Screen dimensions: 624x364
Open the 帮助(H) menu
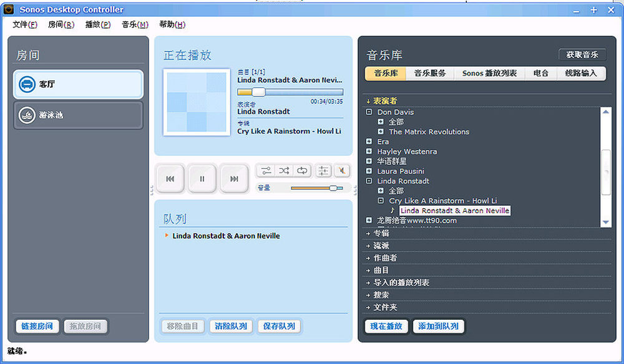click(x=172, y=25)
